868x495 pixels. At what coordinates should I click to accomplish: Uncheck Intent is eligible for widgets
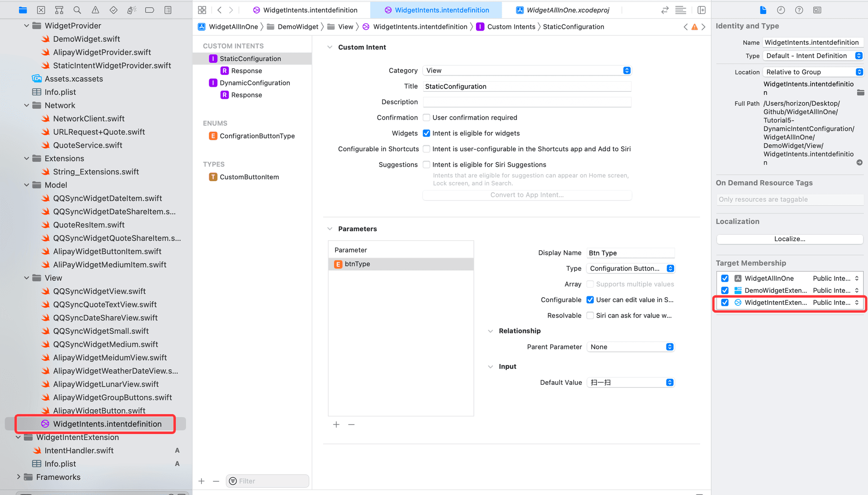426,133
